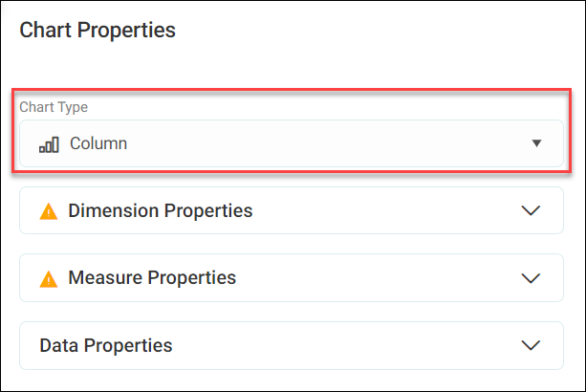Toggle the Measure Properties accordion panel
The height and width of the screenshot is (392, 586).
pos(292,277)
